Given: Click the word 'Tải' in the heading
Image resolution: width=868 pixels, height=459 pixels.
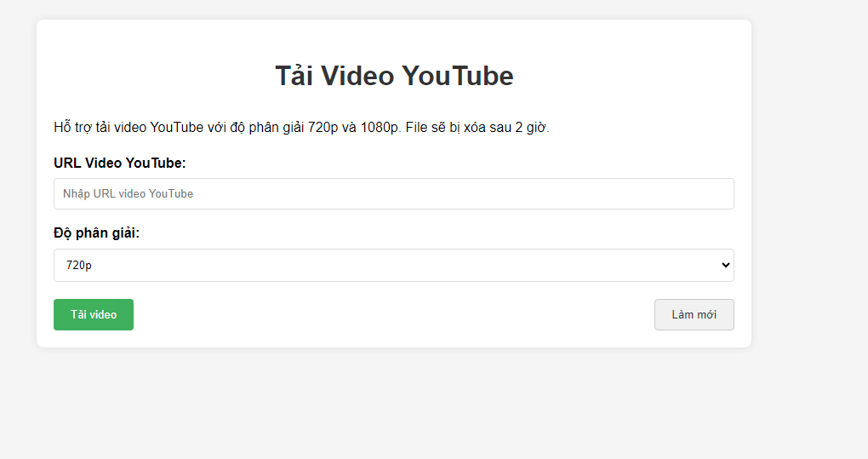Looking at the screenshot, I should [x=294, y=76].
